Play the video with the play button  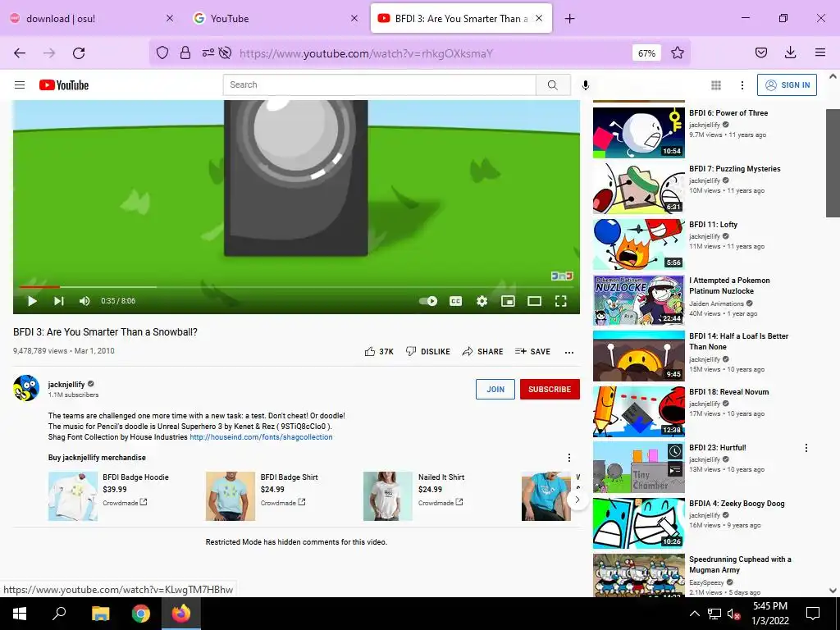click(32, 301)
